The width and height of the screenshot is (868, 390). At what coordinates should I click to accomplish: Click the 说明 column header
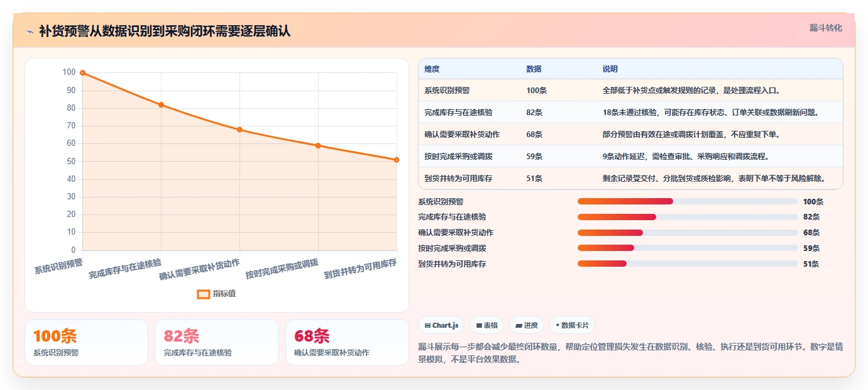[610, 69]
